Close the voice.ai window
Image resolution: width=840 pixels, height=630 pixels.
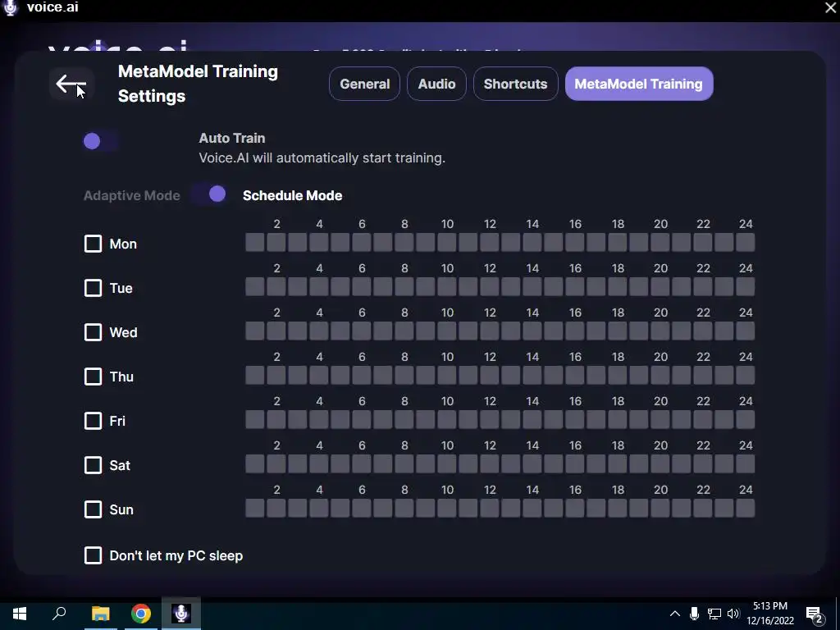click(830, 7)
